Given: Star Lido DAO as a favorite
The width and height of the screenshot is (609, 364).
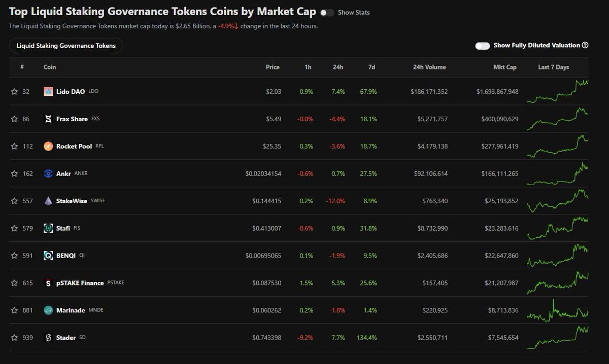Looking at the screenshot, I should click(14, 92).
